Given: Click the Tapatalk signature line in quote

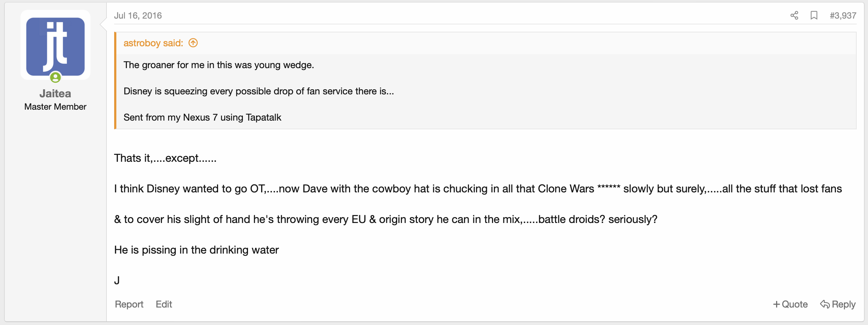Looking at the screenshot, I should coord(202,117).
